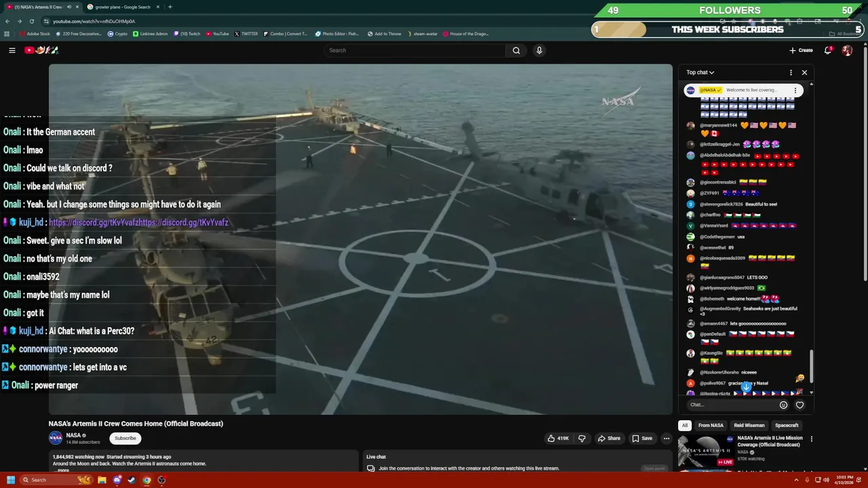Screen dimensions: 868x488
Task: Open the Photo Editor bookmark
Action: coord(337,34)
